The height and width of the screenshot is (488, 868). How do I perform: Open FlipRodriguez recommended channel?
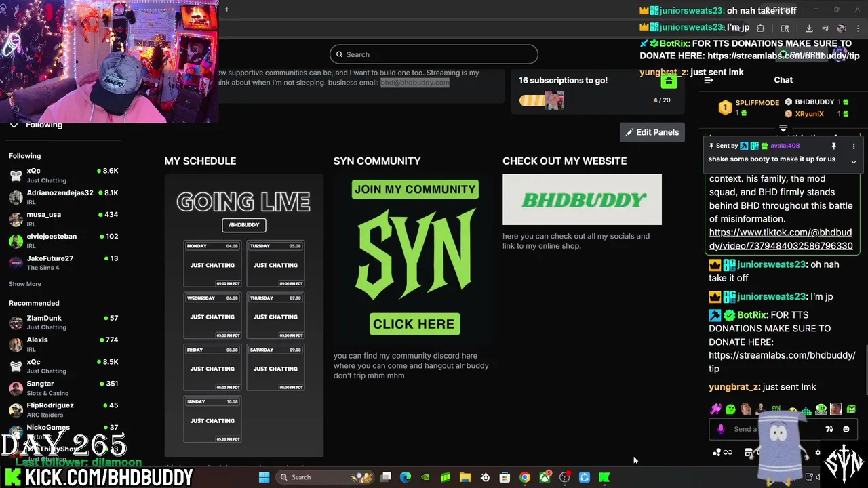[64, 409]
